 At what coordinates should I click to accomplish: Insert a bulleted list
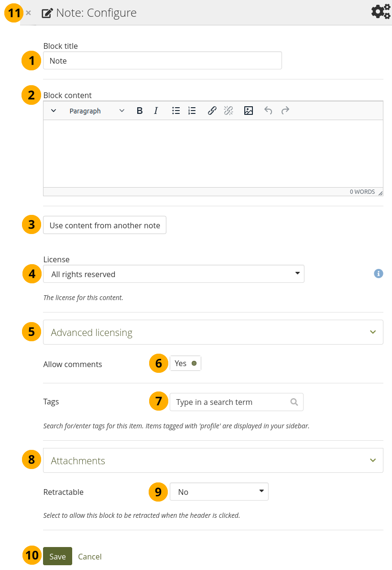coord(176,111)
